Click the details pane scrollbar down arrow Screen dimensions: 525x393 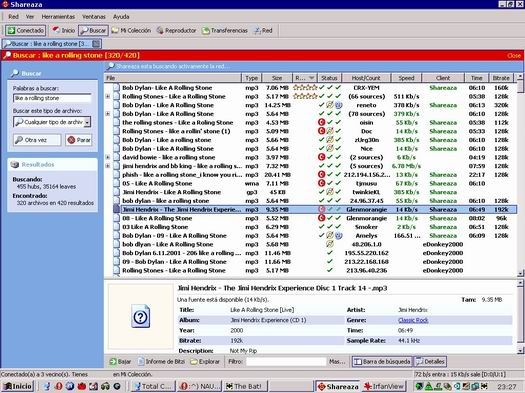520,350
